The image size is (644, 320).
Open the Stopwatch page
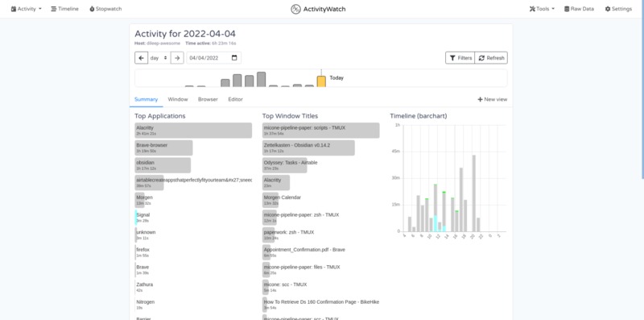coord(105,9)
